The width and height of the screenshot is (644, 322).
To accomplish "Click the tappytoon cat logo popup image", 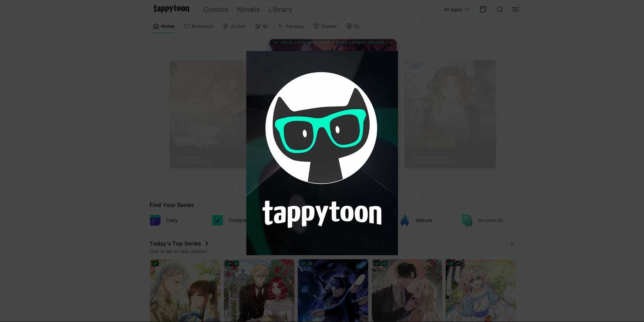I will pos(322,153).
